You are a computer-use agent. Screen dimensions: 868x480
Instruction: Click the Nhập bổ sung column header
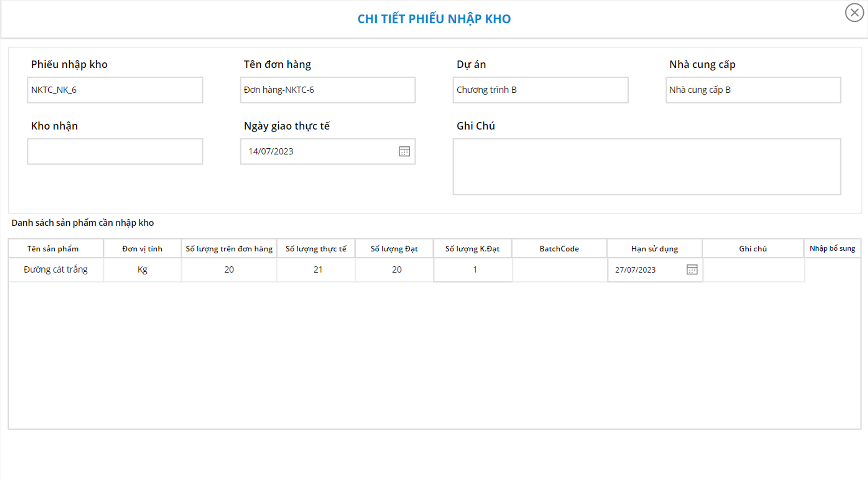click(832, 248)
